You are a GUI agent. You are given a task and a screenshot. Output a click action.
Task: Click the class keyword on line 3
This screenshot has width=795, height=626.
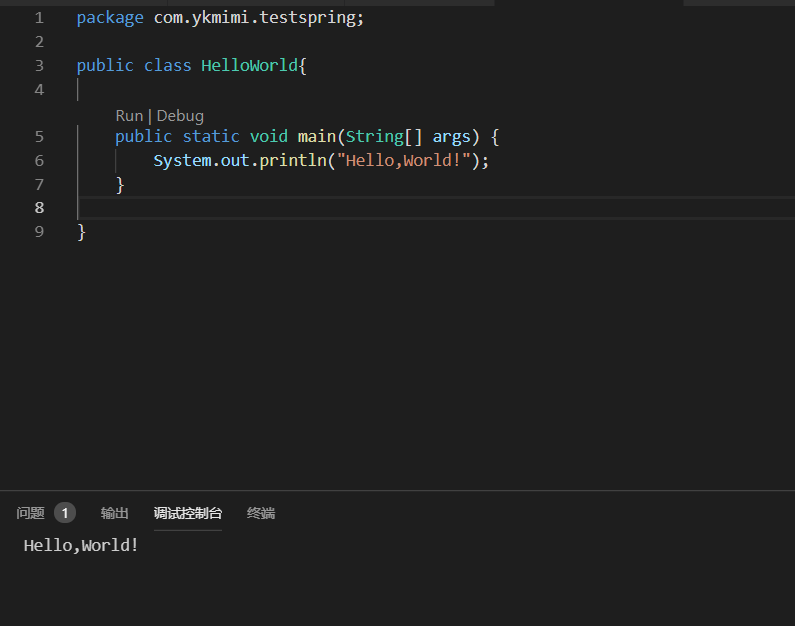click(x=168, y=65)
